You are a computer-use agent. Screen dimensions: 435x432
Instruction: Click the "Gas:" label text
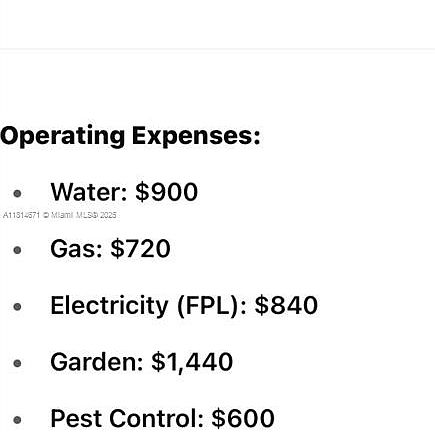(76, 249)
